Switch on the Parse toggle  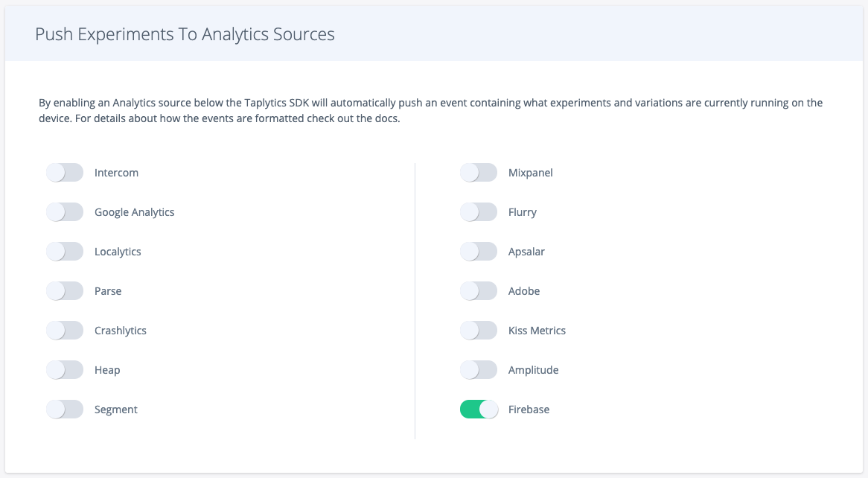65,291
